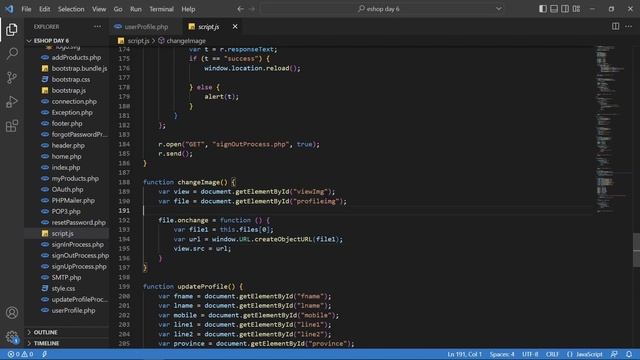Open Explorer Views and More Actions ellipsis
Viewport: 640px width, 360px height.
pyautogui.click(x=97, y=27)
